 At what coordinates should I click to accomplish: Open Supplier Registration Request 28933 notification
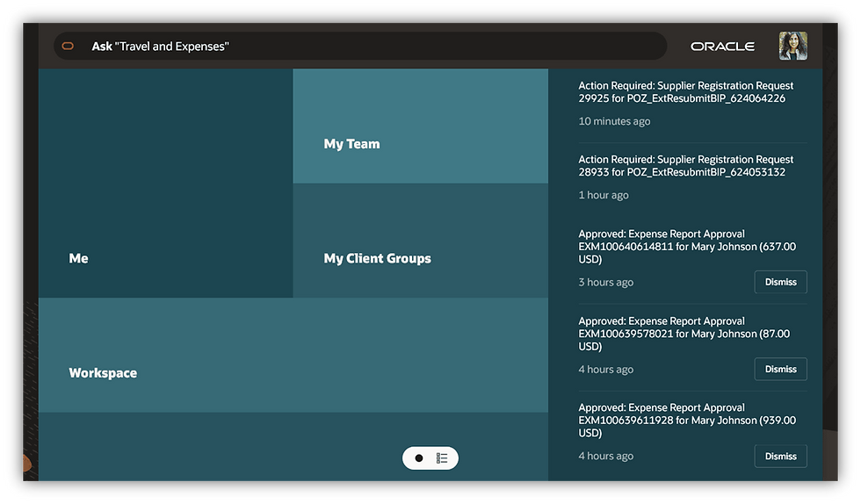coord(686,166)
